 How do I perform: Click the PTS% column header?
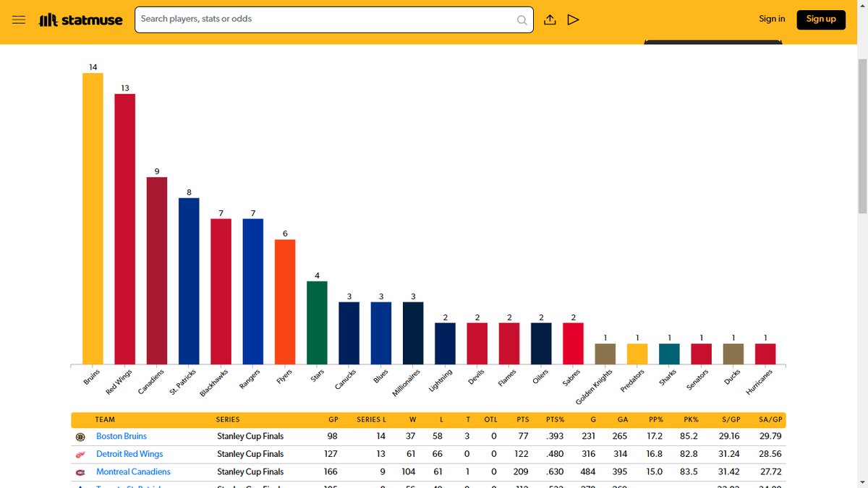tap(556, 419)
